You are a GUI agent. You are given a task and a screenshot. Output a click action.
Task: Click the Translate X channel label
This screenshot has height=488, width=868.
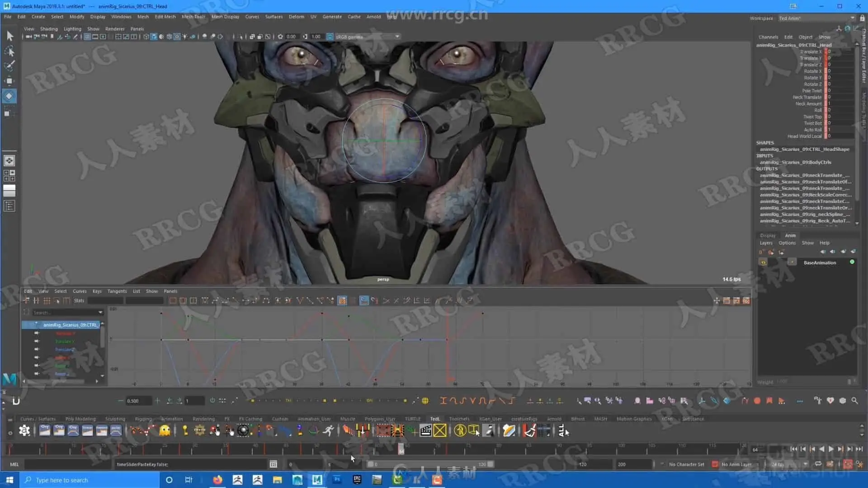tap(811, 52)
